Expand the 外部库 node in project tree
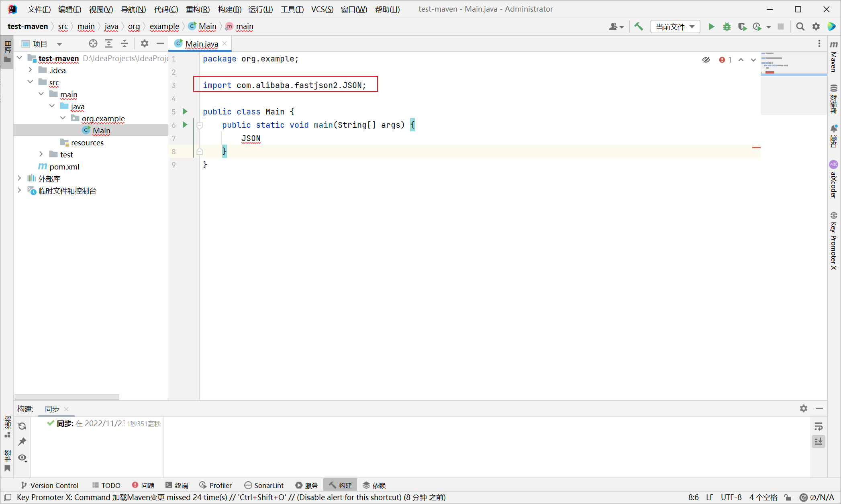 19,179
